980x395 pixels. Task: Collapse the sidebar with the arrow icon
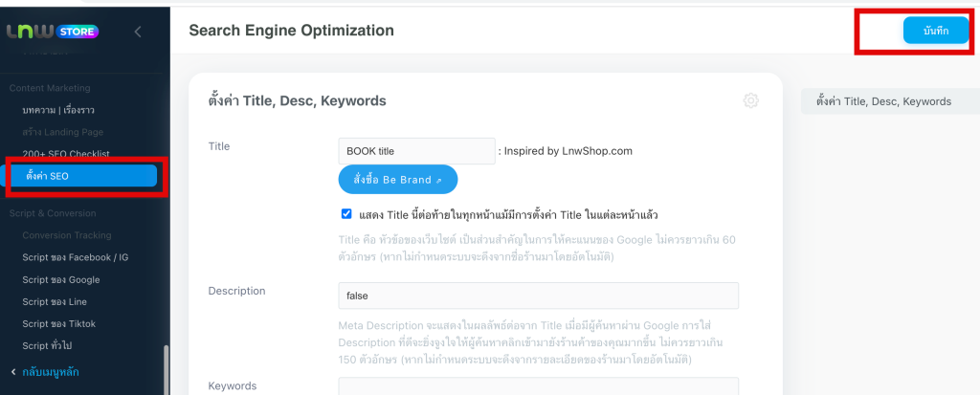pyautogui.click(x=137, y=32)
